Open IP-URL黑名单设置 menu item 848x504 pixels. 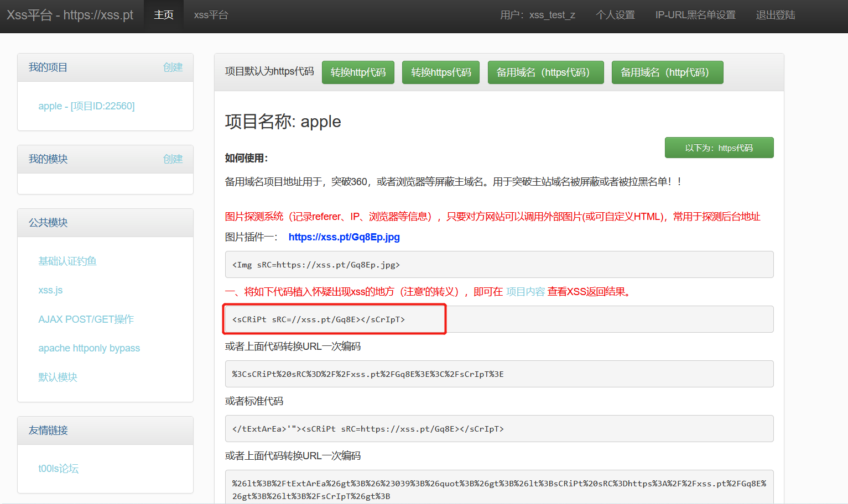coord(695,15)
